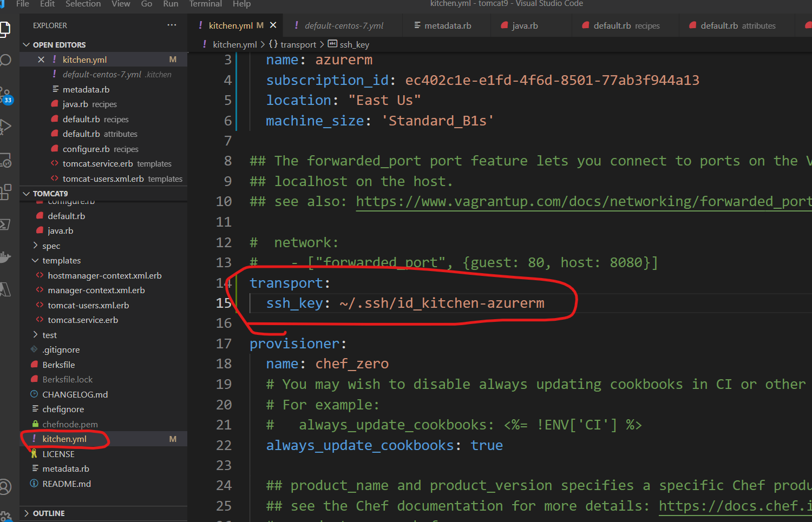Place the cursor on the 'always_update_cookbooks: true' line

pos(384,446)
